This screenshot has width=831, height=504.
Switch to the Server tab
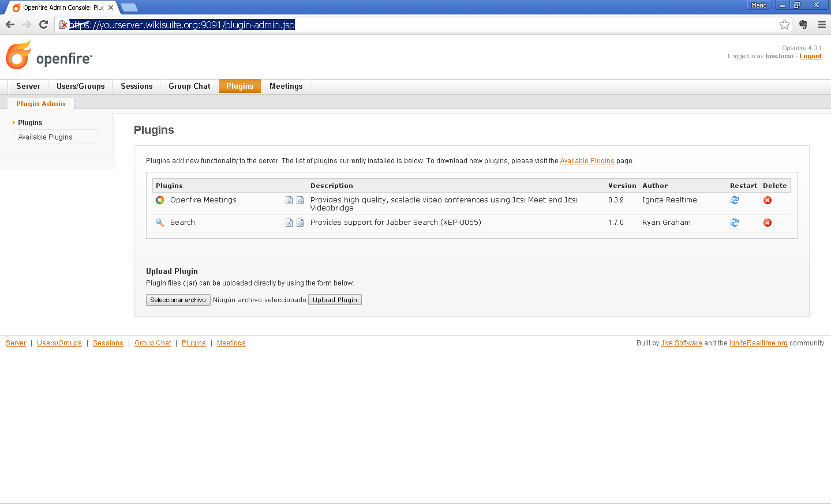28,86
